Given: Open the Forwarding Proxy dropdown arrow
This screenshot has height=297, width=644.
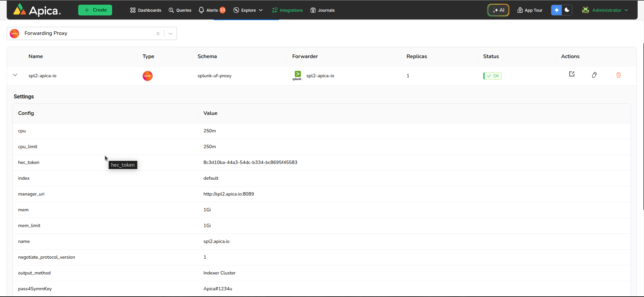Looking at the screenshot, I should (170, 34).
